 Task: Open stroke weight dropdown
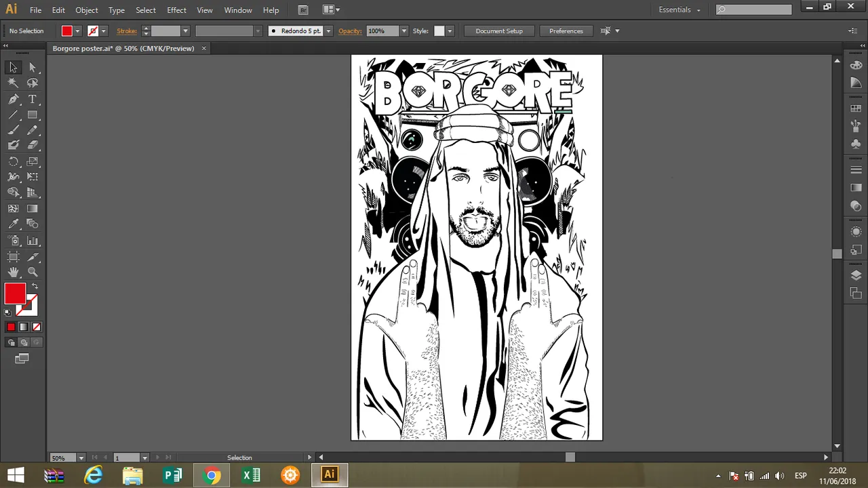[x=185, y=31]
